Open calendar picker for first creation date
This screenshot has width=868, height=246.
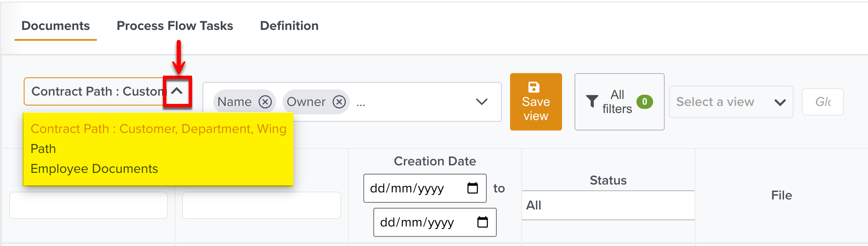tap(473, 188)
